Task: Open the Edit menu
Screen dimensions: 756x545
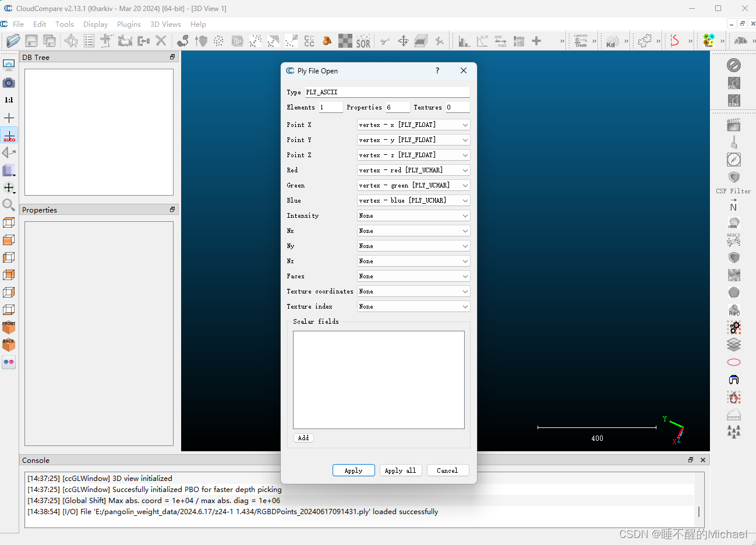Action: 40,24
